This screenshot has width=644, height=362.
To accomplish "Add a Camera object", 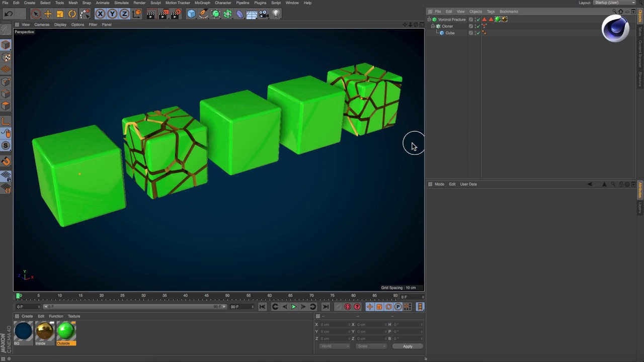I will [264, 14].
